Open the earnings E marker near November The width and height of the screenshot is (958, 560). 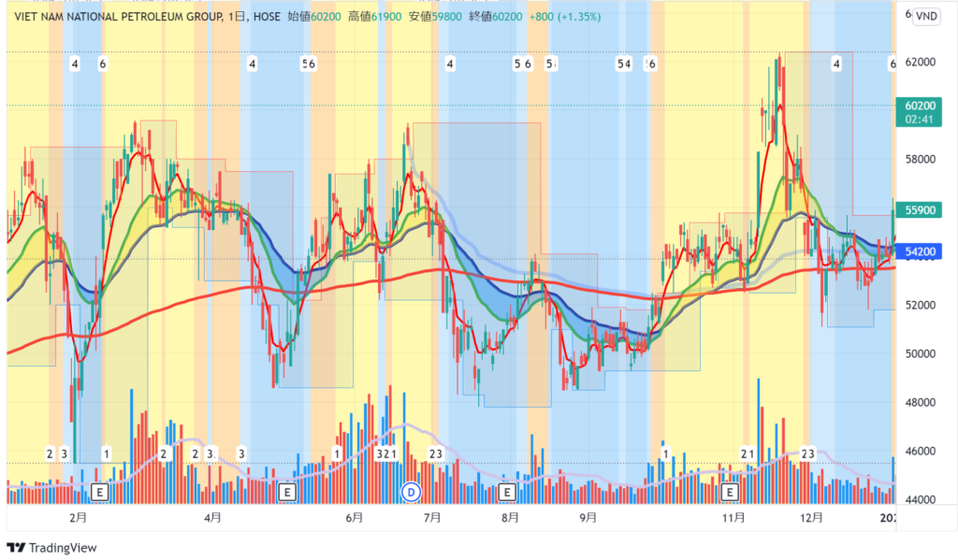click(x=729, y=492)
